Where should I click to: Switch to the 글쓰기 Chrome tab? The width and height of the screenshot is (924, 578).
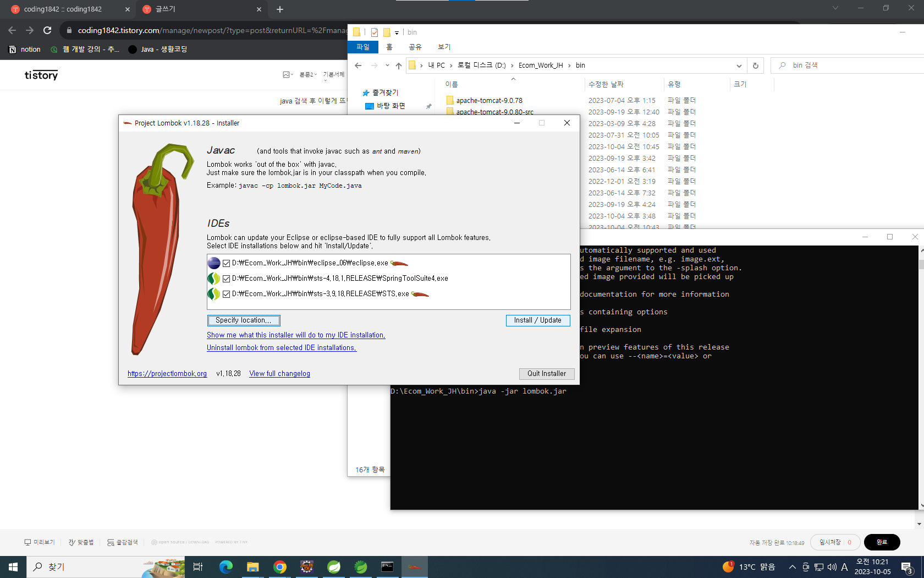[x=202, y=9]
